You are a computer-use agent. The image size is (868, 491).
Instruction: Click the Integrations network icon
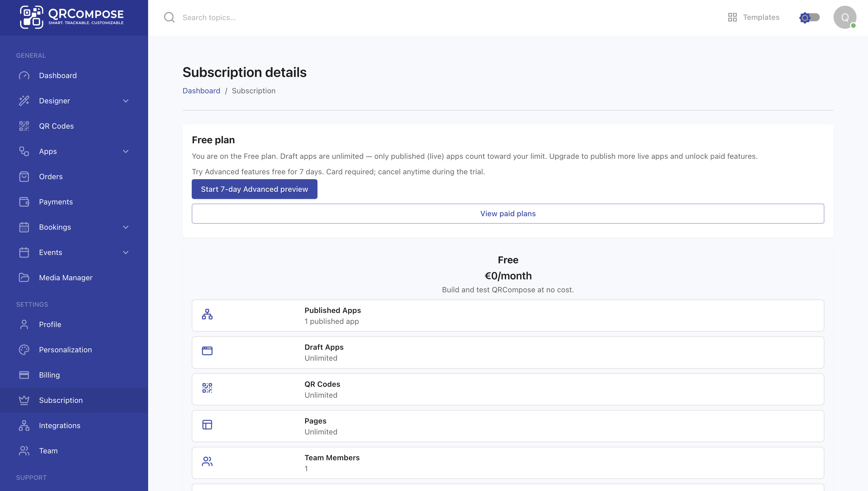tap(24, 426)
